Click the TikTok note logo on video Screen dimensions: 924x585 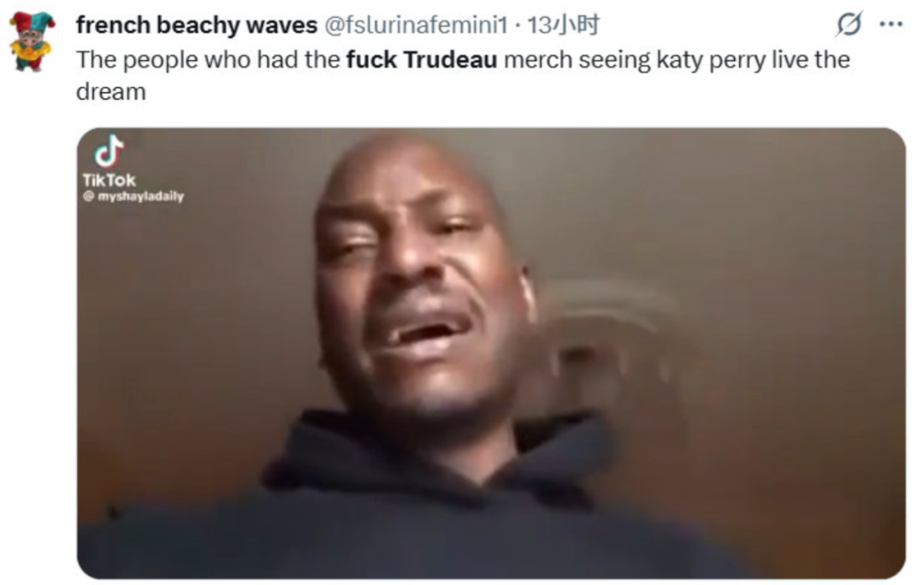[x=109, y=151]
